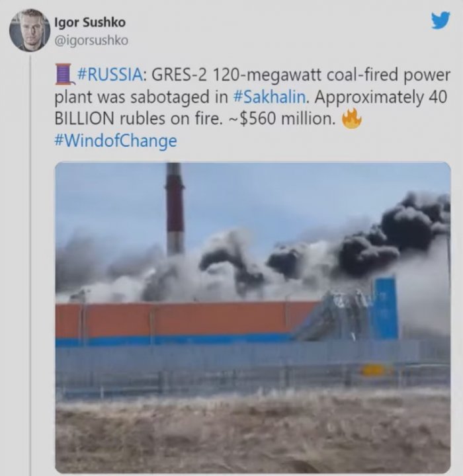This screenshot has width=463, height=476.
Task: Open the #RUSSIA hashtag
Action: [110, 75]
